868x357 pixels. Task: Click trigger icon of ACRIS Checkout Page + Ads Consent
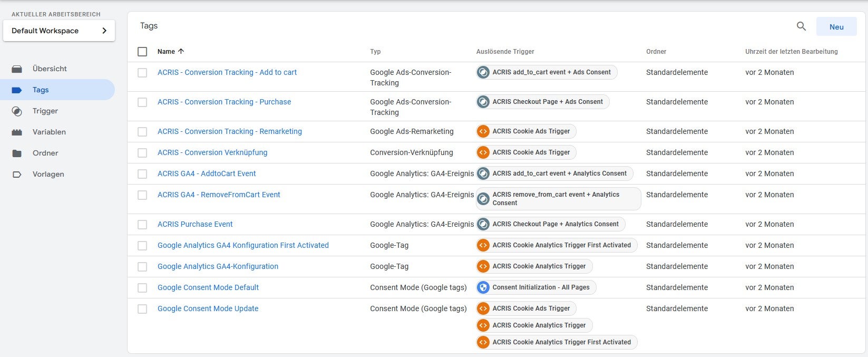[x=483, y=102]
